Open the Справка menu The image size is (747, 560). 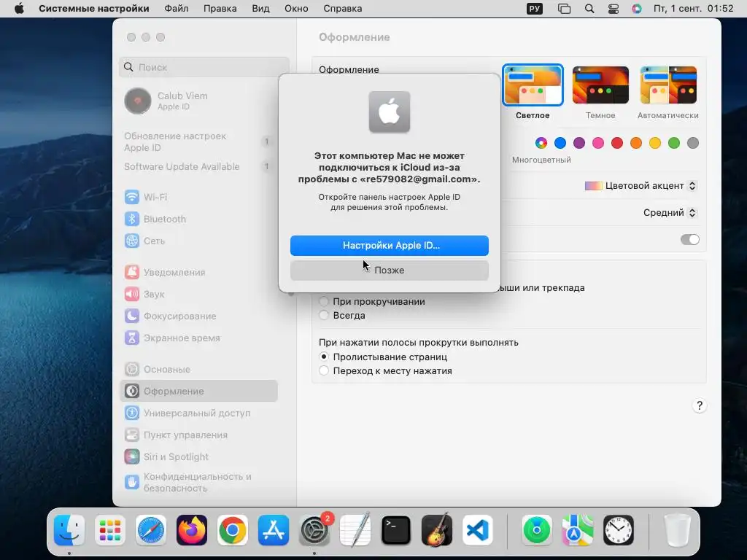[343, 9]
